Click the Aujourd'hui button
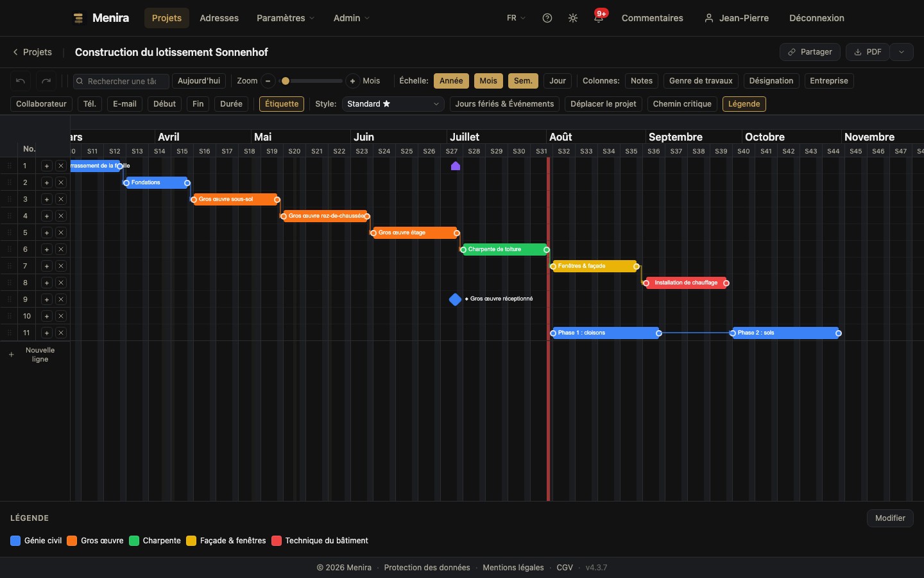This screenshot has height=578, width=924. click(x=199, y=81)
